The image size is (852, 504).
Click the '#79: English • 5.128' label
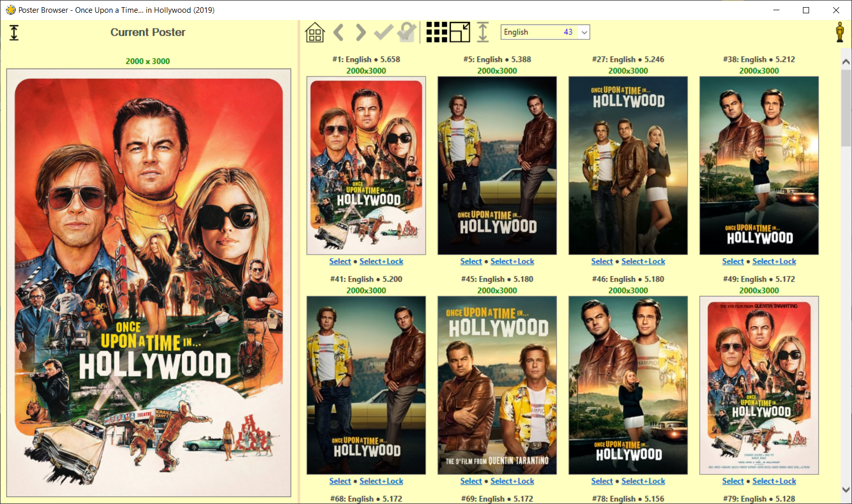click(x=759, y=499)
